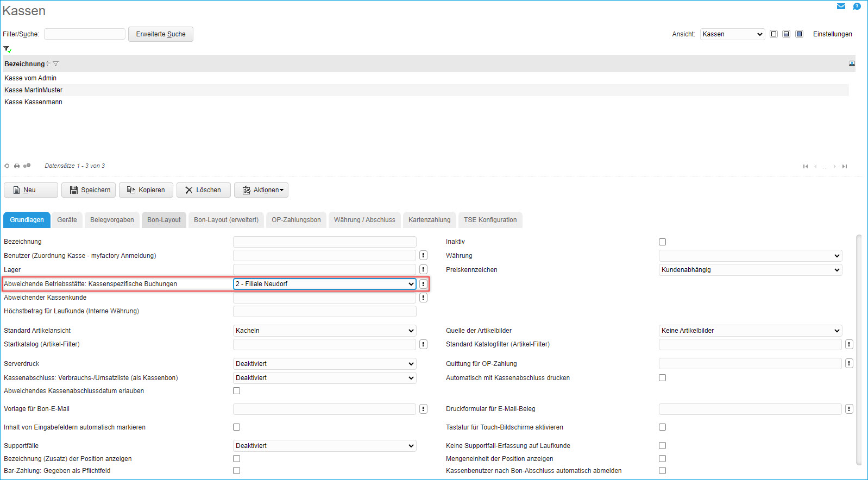Toggle Tastatur für Touch-Bildschirme aktivieren

point(662,427)
